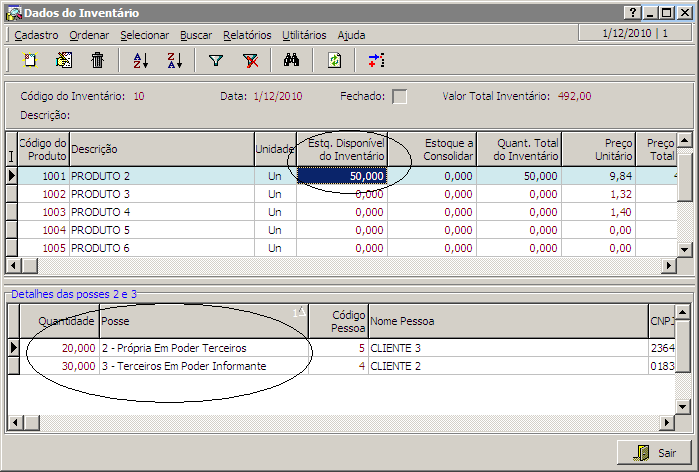Click the Código do Produto column header
The height and width of the screenshot is (472, 699).
[x=43, y=149]
